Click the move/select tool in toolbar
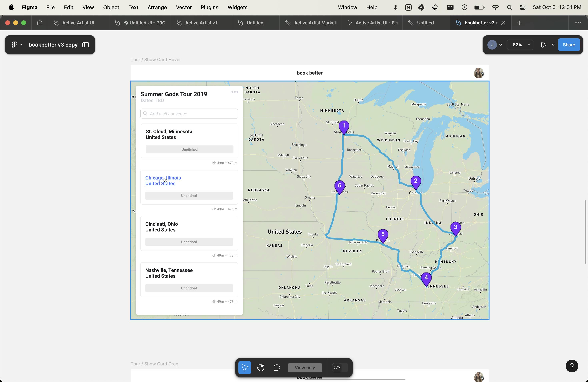Viewport: 588px width, 382px height. click(245, 367)
